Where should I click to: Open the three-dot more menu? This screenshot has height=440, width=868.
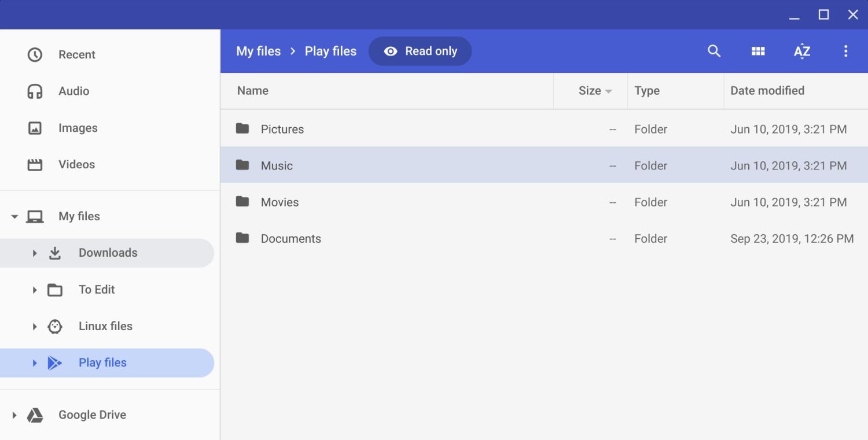[845, 51]
